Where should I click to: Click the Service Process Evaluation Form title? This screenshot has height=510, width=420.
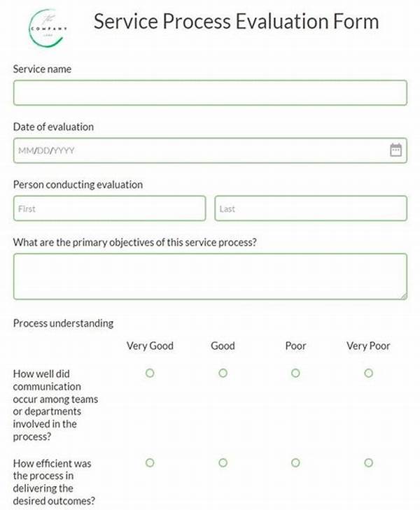coord(236,21)
